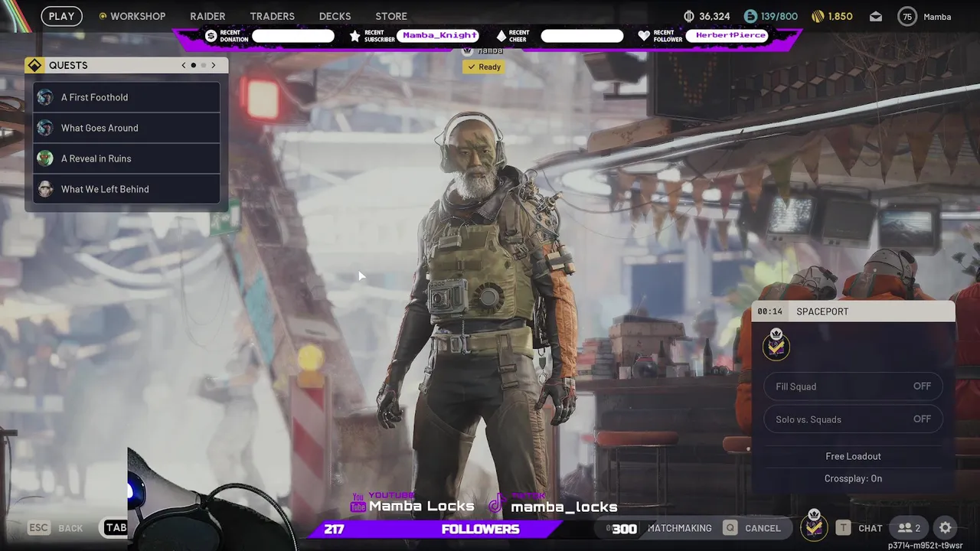Click the recent subscriber star icon
980x551 pixels.
[354, 36]
